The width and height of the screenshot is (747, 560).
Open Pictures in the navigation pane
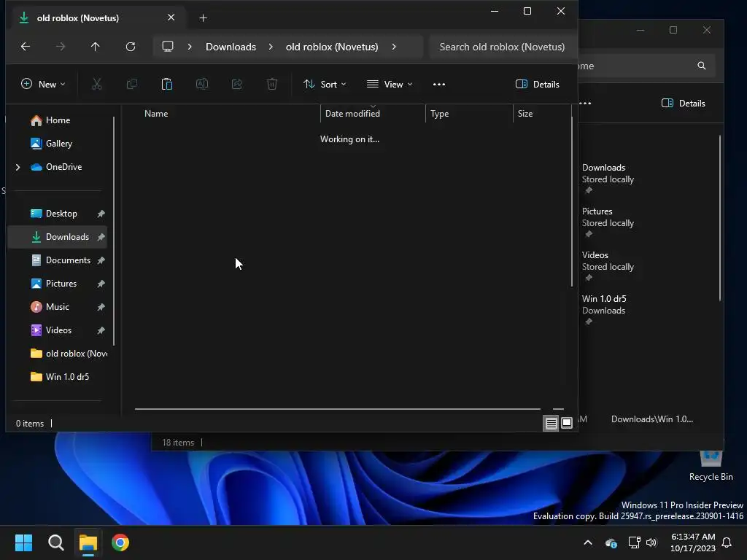click(x=57, y=284)
